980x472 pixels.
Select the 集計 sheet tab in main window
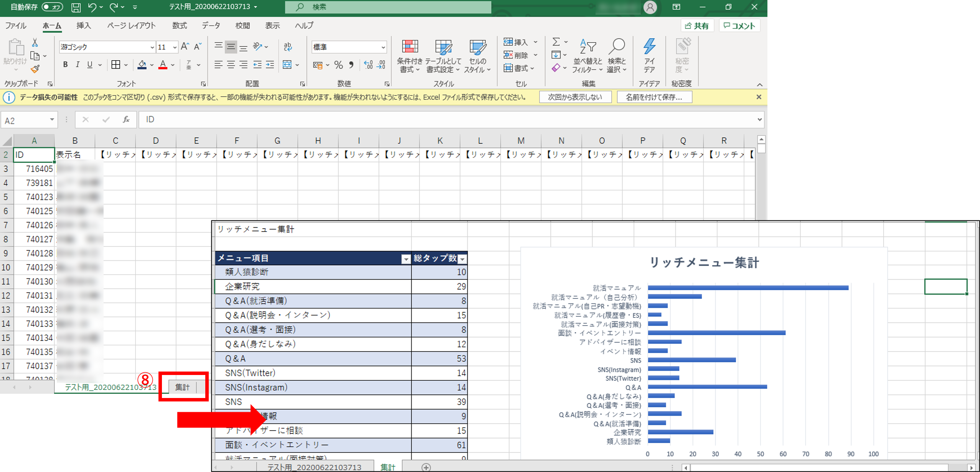pos(183,387)
